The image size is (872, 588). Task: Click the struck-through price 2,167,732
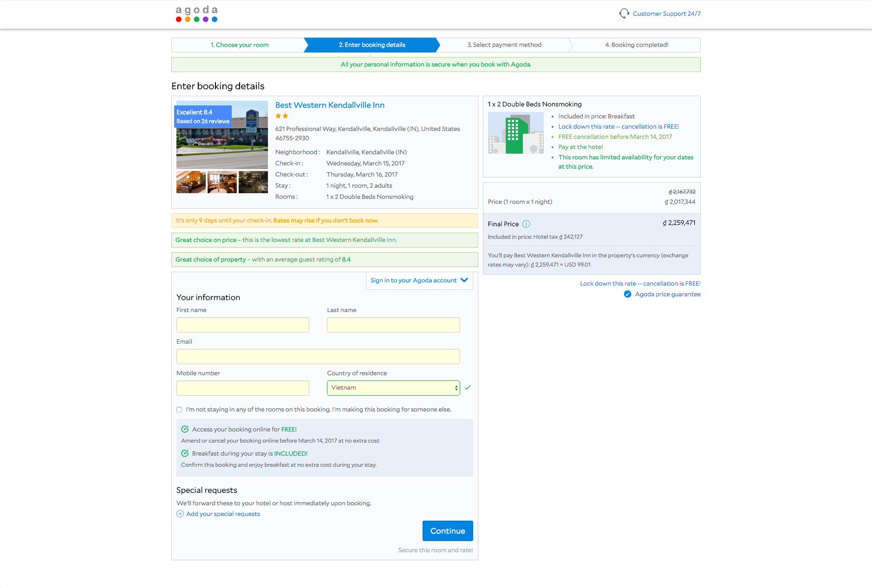click(682, 192)
